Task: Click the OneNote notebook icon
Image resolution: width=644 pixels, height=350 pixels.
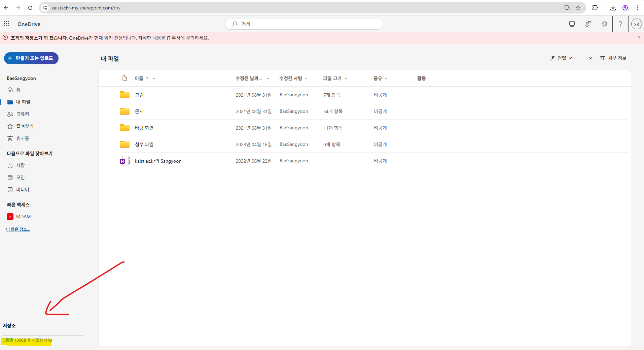Action: point(125,161)
